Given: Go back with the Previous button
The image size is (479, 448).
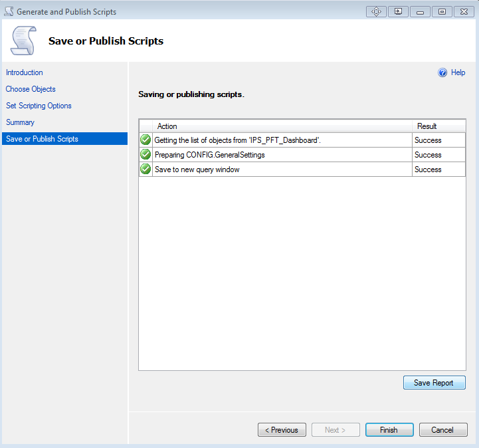Looking at the screenshot, I should 282,429.
